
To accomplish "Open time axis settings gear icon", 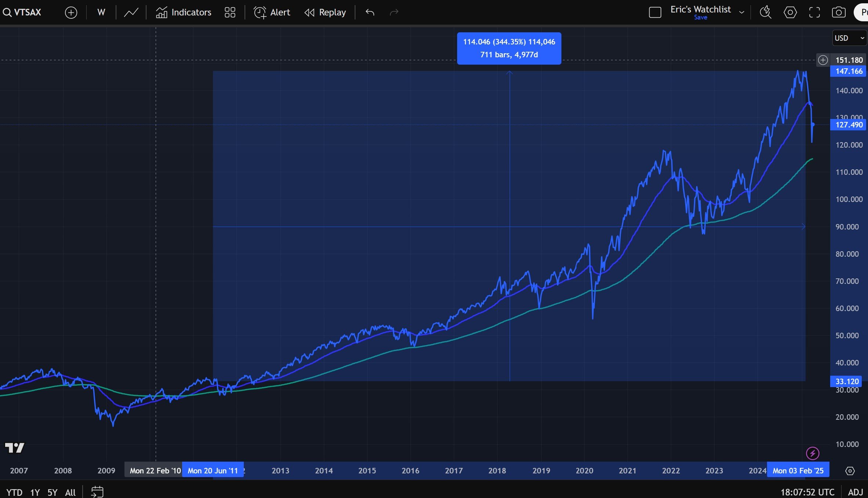I will click(850, 471).
